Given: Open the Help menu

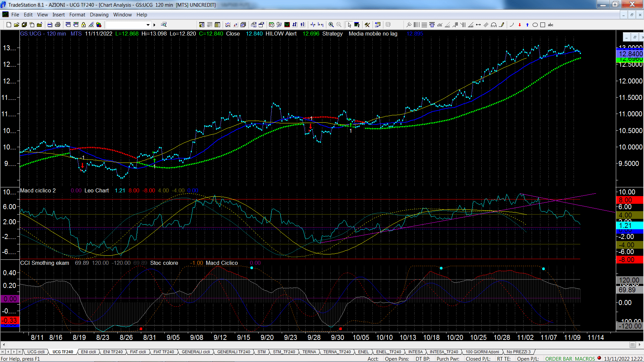Looking at the screenshot, I should 142,15.
